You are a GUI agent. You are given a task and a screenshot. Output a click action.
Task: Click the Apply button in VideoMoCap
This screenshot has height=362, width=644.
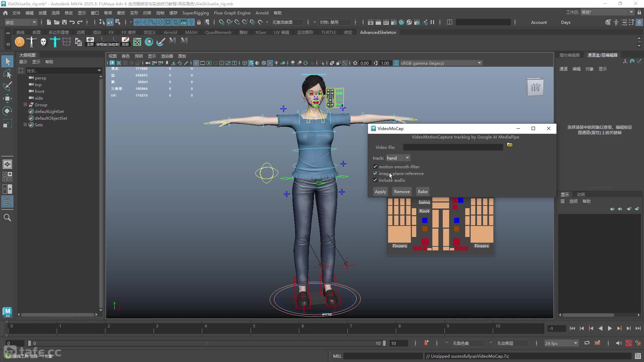pos(380,191)
